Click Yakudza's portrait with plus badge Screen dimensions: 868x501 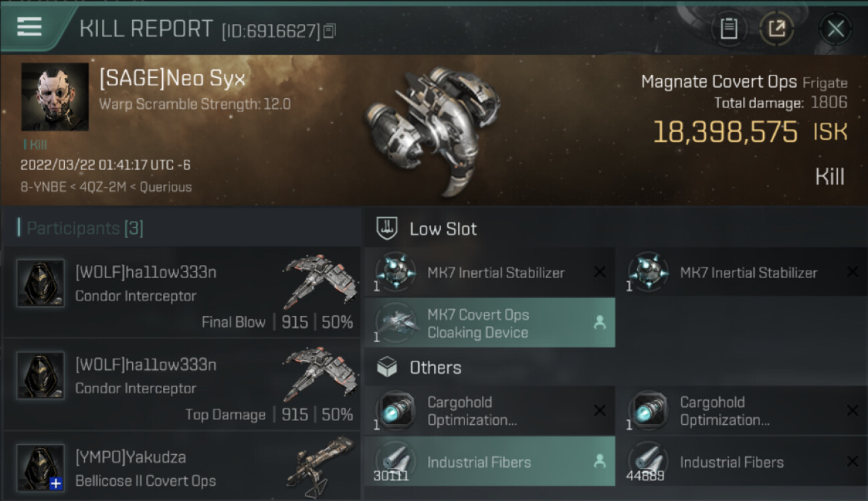[x=41, y=468]
